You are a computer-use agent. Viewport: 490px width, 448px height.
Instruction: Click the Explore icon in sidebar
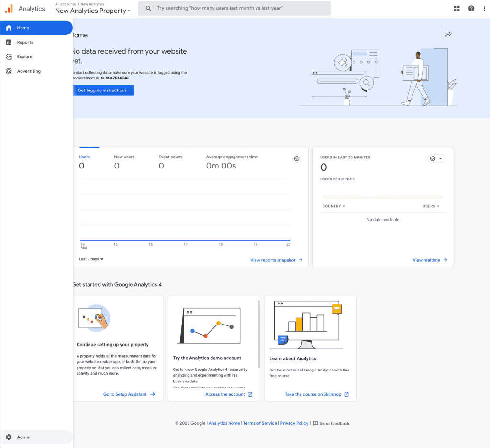pos(9,57)
